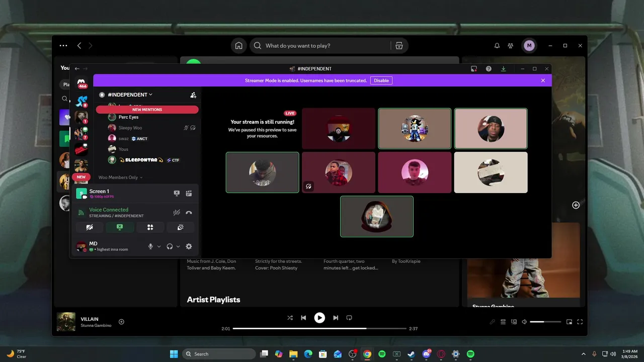
Task: Open the Windows Start button
Action: pos(174,354)
